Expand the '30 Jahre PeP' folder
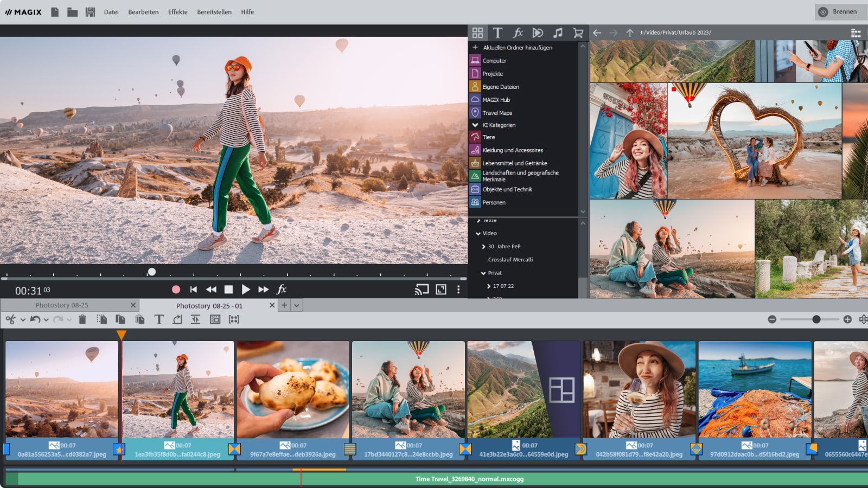The image size is (868, 488). (x=483, y=247)
